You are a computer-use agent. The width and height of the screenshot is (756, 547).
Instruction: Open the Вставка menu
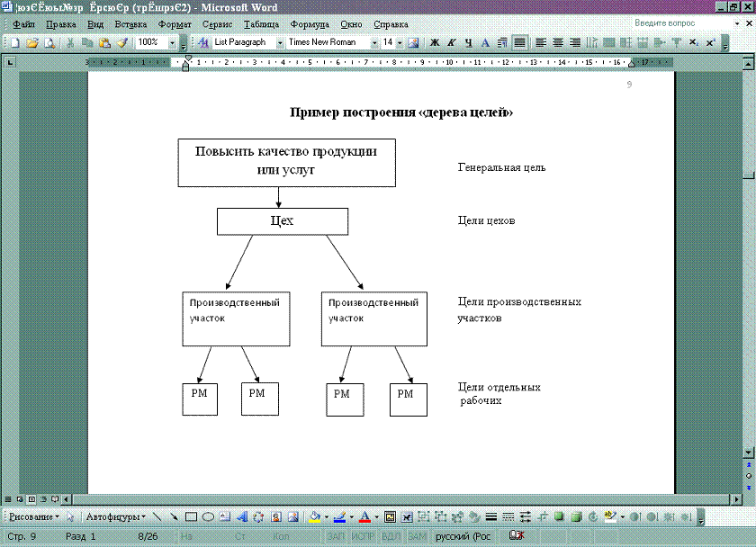click(130, 24)
